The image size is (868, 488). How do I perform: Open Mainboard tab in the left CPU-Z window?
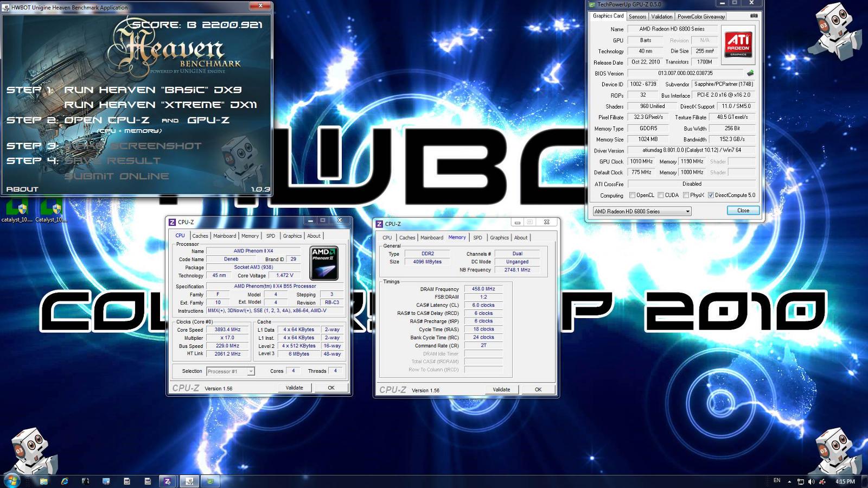225,236
